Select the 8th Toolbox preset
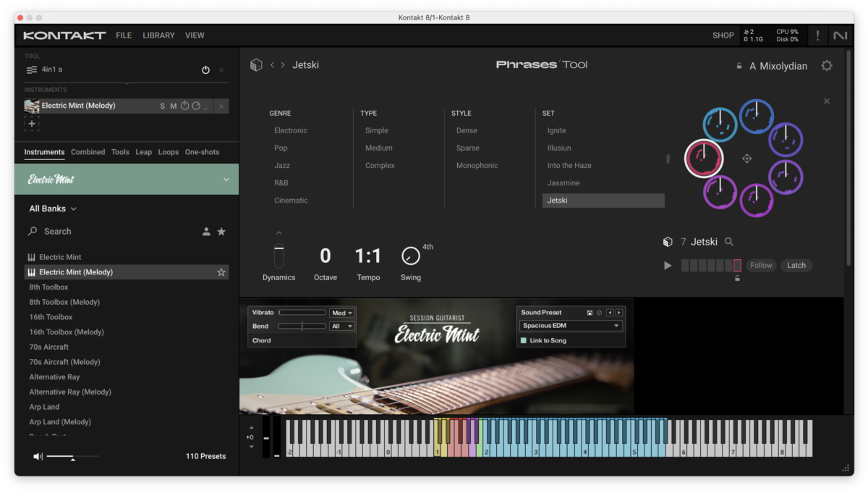This screenshot has width=868, height=493. pos(48,287)
